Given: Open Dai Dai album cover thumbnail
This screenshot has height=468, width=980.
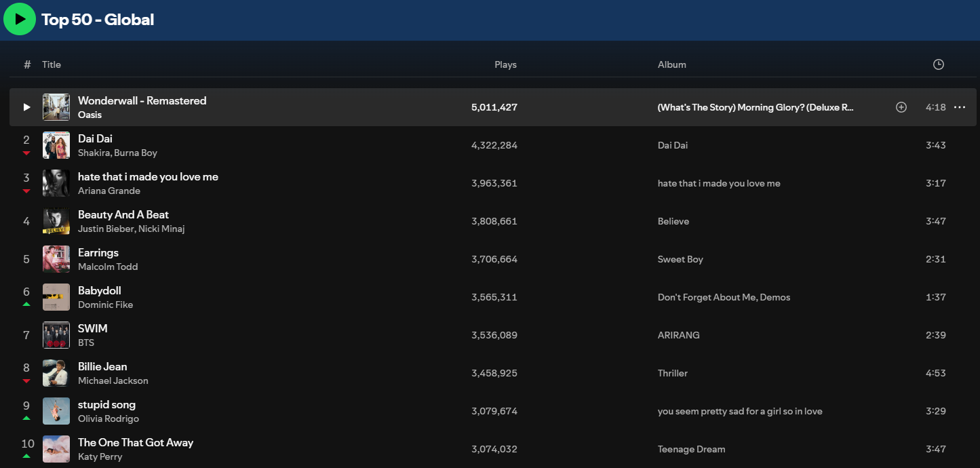Looking at the screenshot, I should 56,145.
